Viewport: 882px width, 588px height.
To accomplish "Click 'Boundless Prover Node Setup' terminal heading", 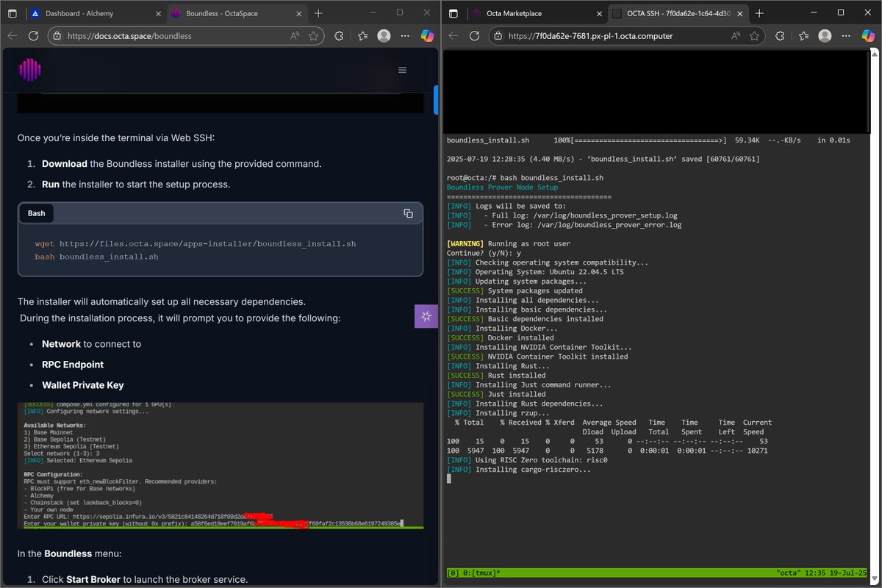I will tap(502, 187).
